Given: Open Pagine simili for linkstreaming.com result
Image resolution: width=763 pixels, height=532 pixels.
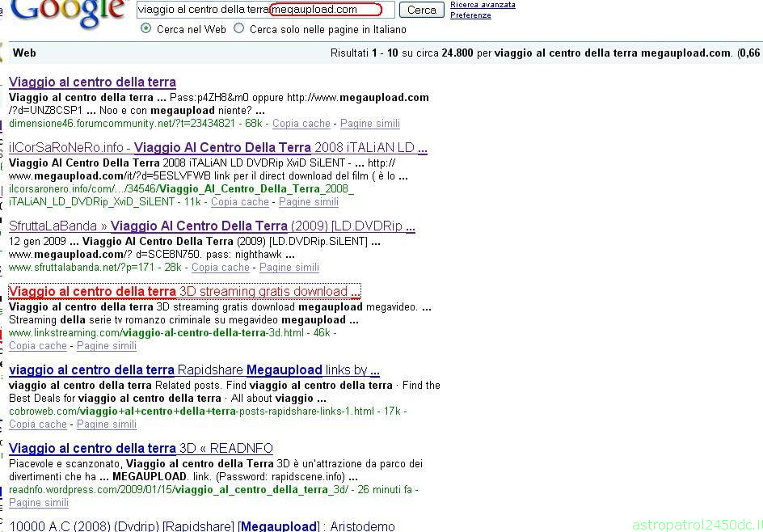Looking at the screenshot, I should pos(107,345).
